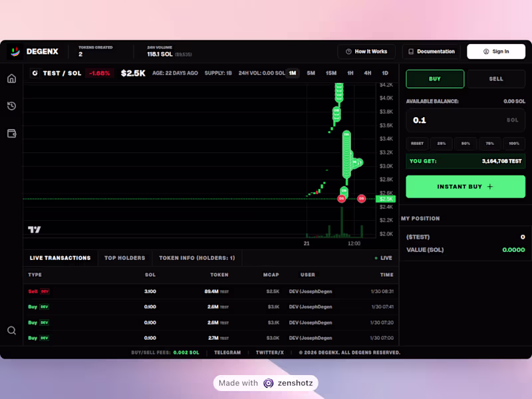Click the TYPE column header
Viewport: 532px width, 399px height.
35,275
